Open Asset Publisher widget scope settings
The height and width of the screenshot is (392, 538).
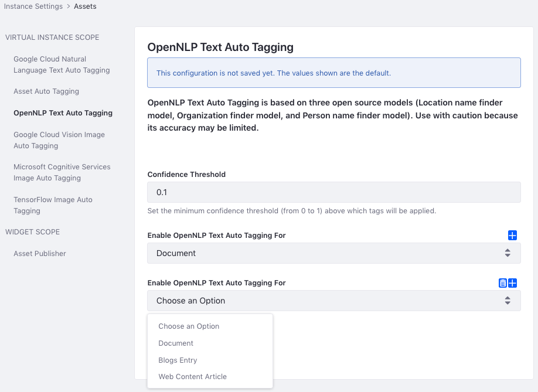point(40,254)
